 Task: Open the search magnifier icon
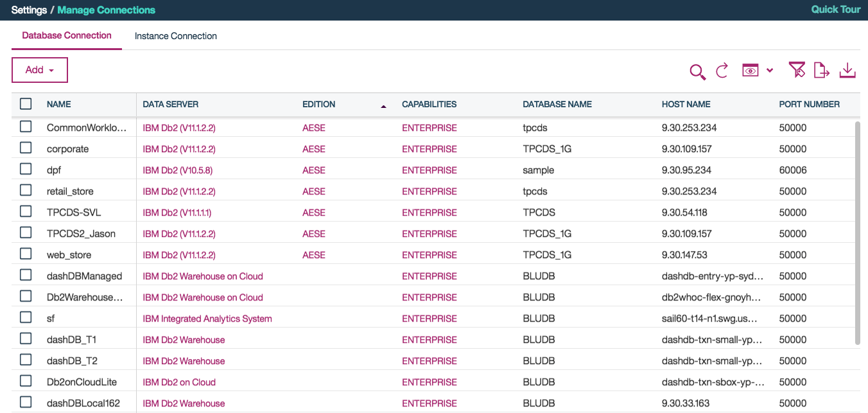point(697,71)
